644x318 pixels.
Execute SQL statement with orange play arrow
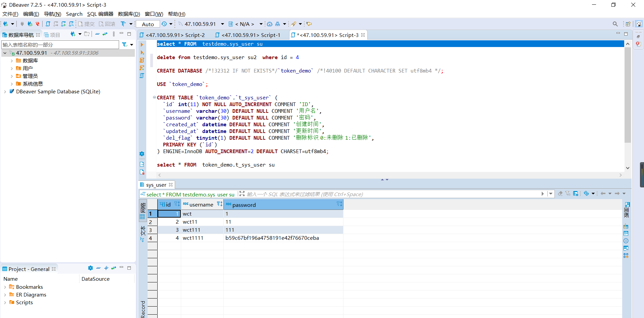pos(142,45)
